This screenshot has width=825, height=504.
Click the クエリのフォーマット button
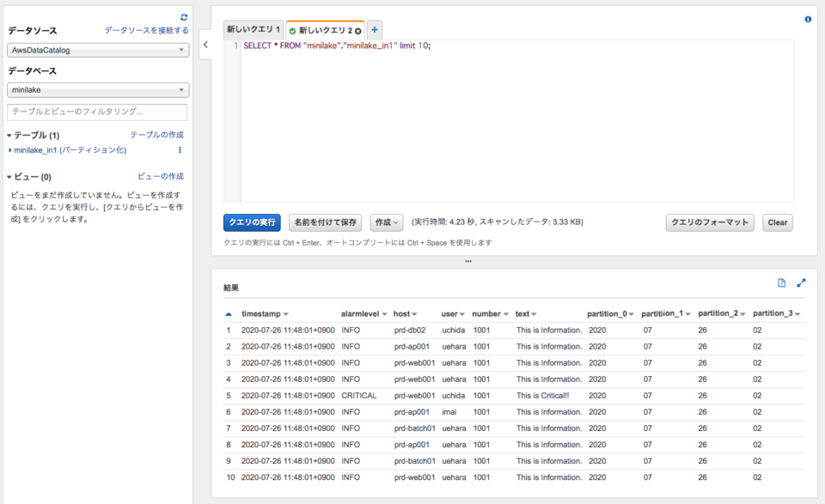coord(710,222)
